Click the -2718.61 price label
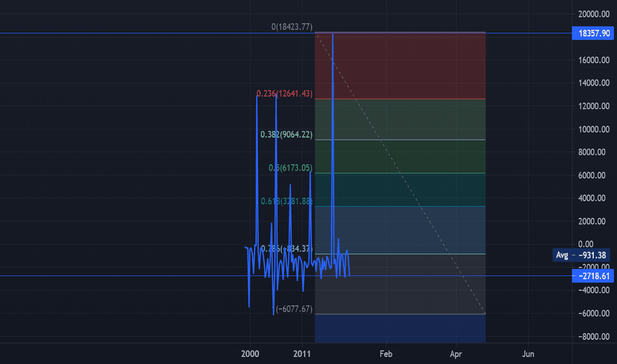This screenshot has height=364, width=617. click(x=593, y=276)
